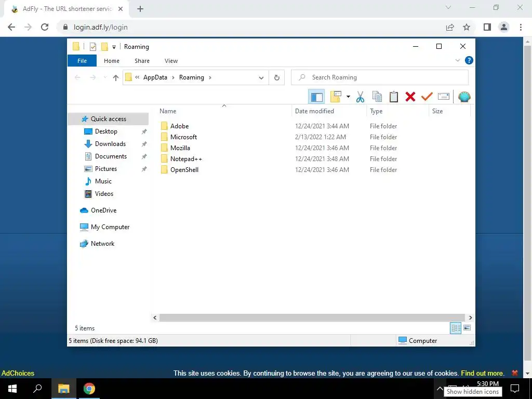Click Roaming in the address breadcrumb
Viewport: 532px width, 399px height.
(x=191, y=77)
